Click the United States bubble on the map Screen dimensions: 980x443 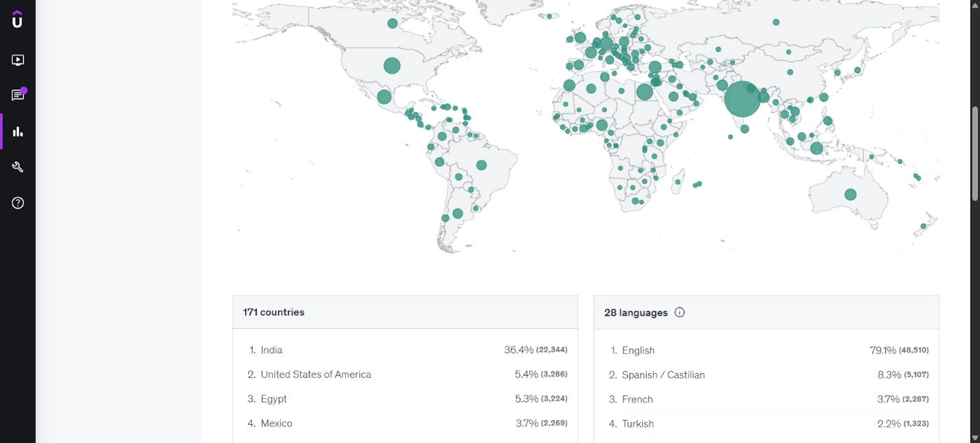392,66
